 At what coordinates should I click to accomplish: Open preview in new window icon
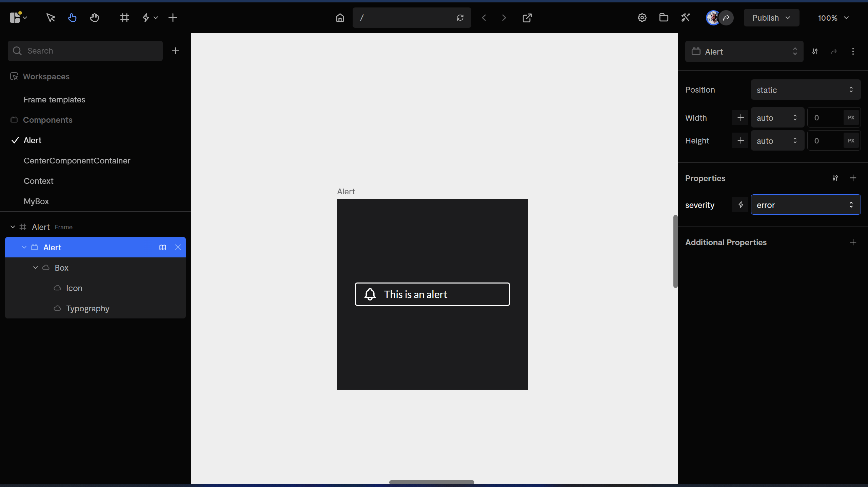(x=527, y=18)
